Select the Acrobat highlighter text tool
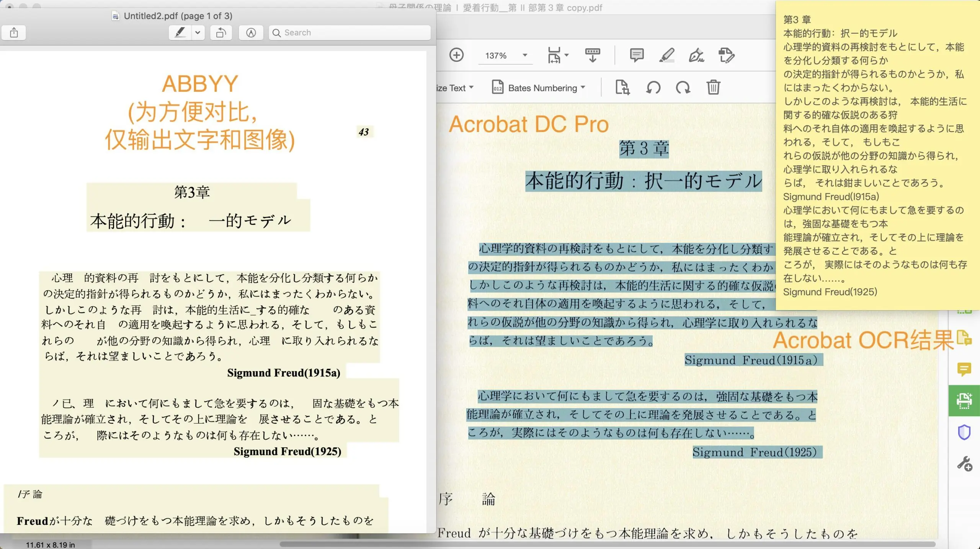 (666, 55)
